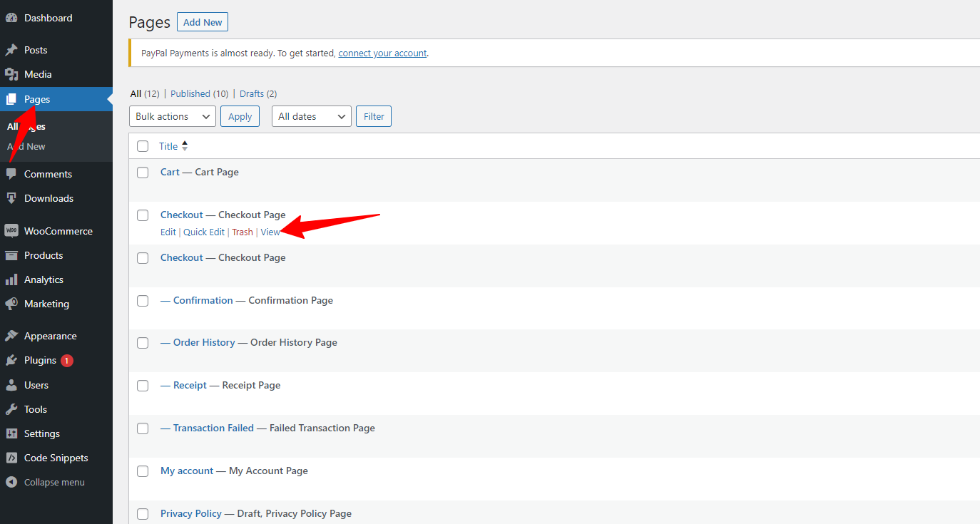Open Media via its sidebar icon
The width and height of the screenshot is (980, 524).
(x=11, y=74)
